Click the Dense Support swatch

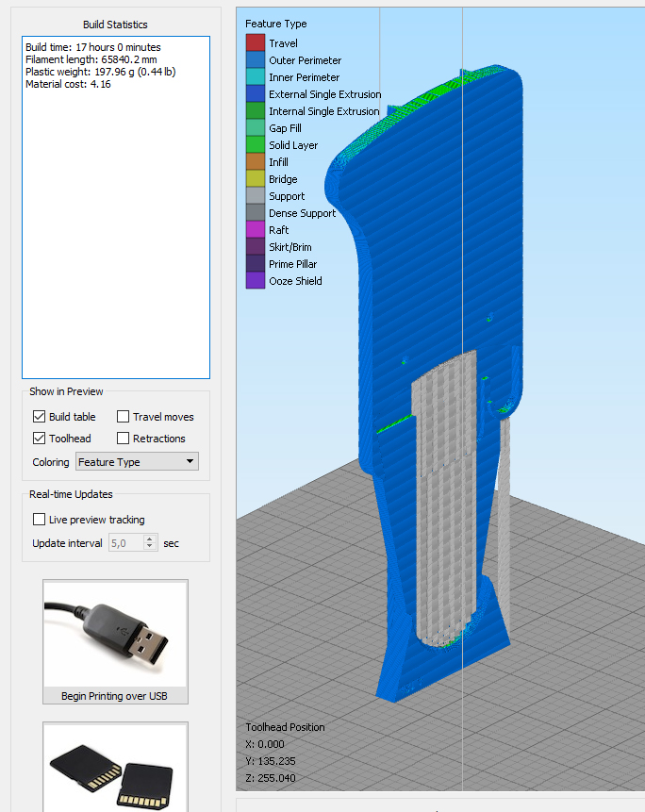click(256, 213)
